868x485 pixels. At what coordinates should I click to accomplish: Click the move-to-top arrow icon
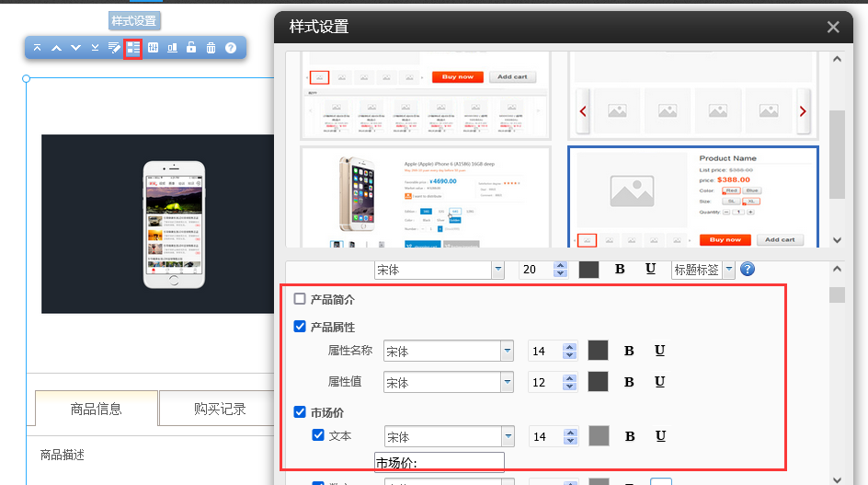pyautogui.click(x=37, y=48)
